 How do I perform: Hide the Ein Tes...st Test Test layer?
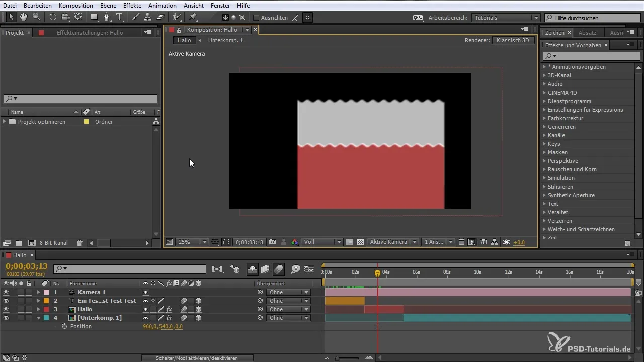tap(6, 301)
